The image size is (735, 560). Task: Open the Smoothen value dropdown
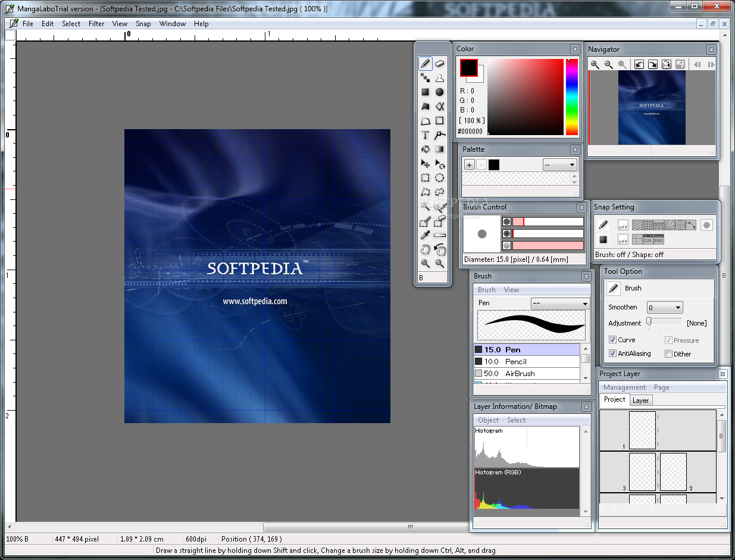coord(665,308)
